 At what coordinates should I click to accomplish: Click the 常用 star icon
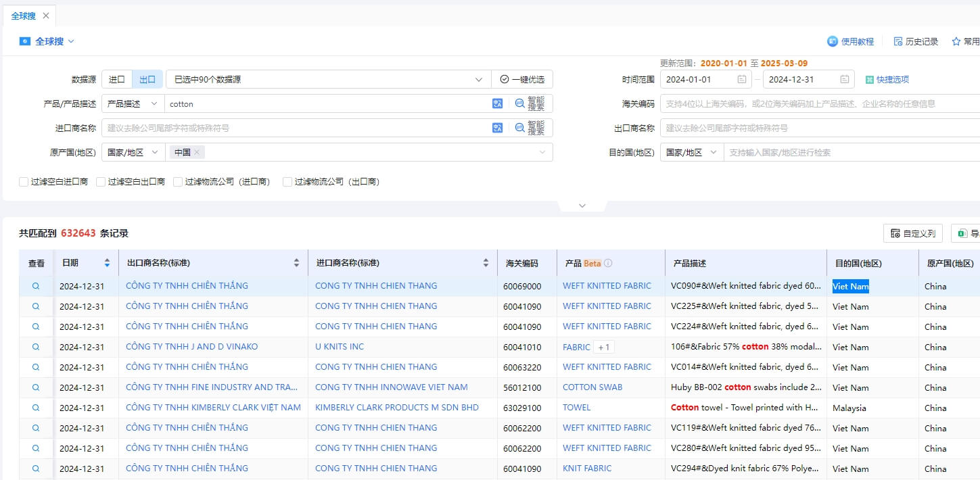pos(956,41)
